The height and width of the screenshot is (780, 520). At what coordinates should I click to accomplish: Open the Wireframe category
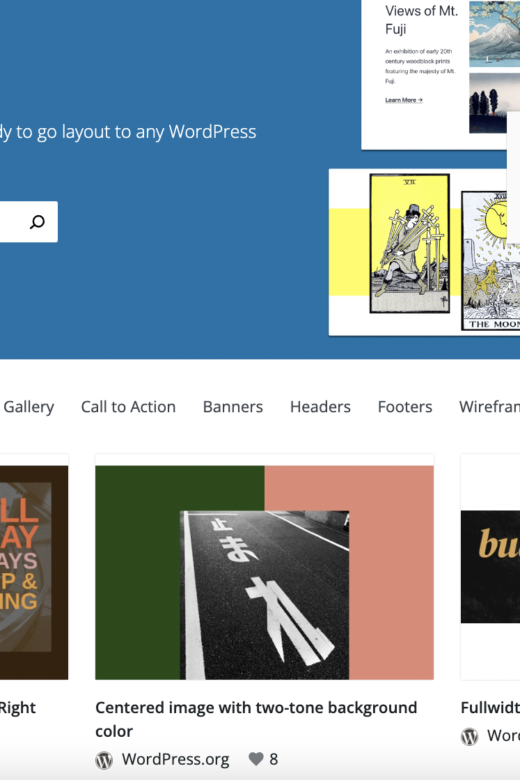tap(490, 406)
